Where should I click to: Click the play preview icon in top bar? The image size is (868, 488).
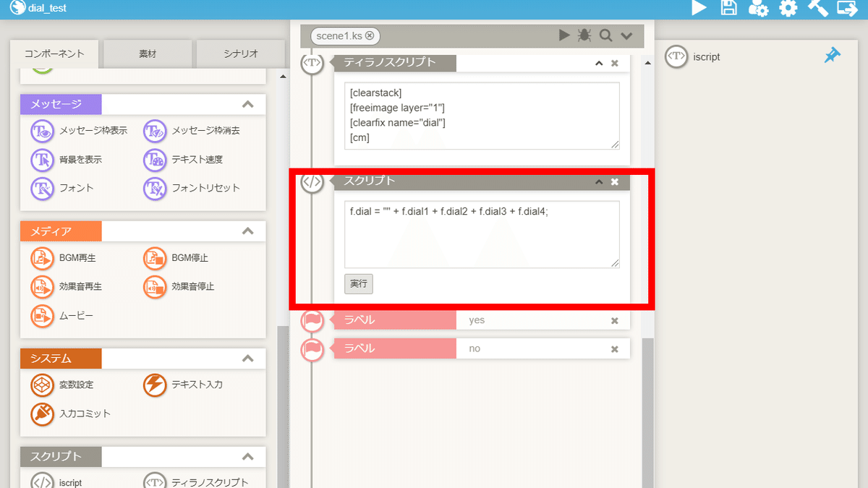coord(699,8)
